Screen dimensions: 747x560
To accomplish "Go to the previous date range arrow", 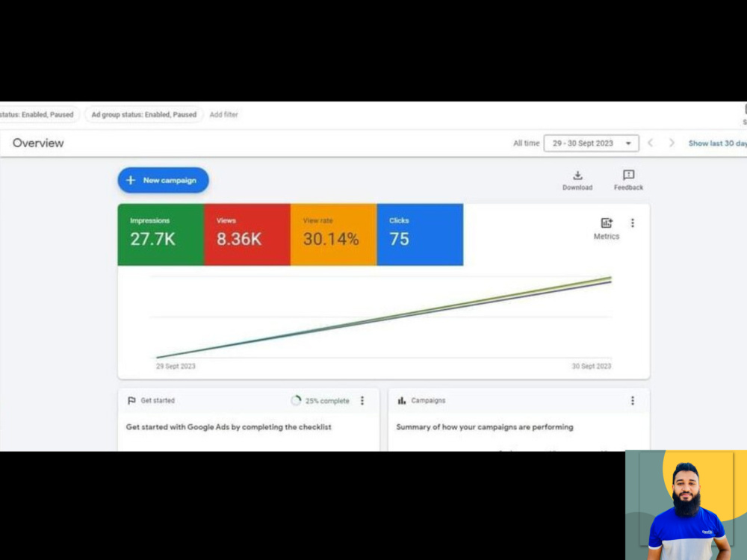I will [651, 143].
